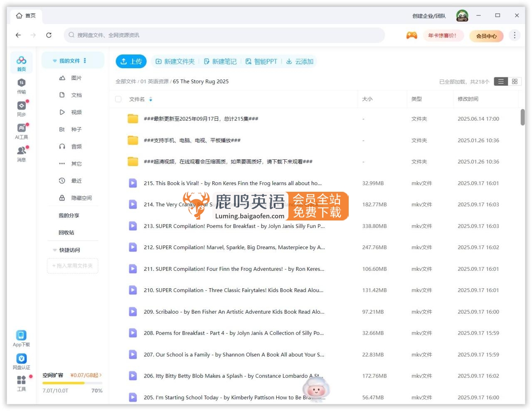This screenshot has height=411, width=532.
Task: Open 会员中心 membership center
Action: (486, 36)
